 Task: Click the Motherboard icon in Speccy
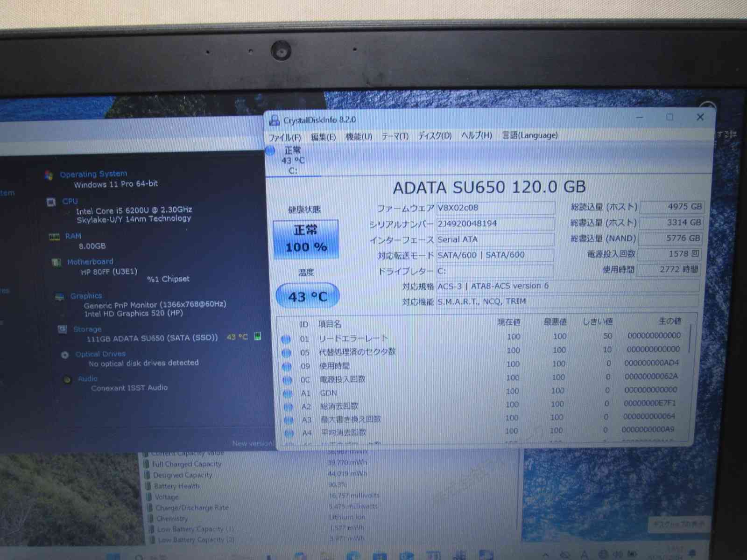(56, 262)
